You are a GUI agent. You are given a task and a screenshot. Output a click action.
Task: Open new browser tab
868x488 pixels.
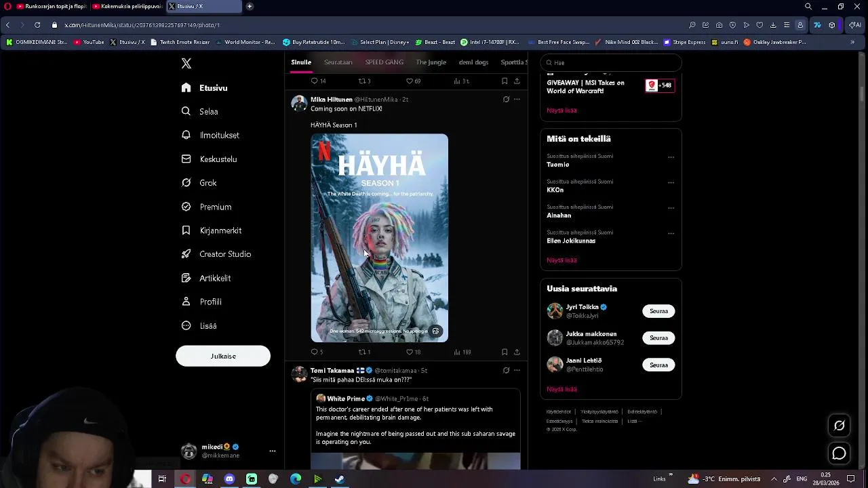250,6
